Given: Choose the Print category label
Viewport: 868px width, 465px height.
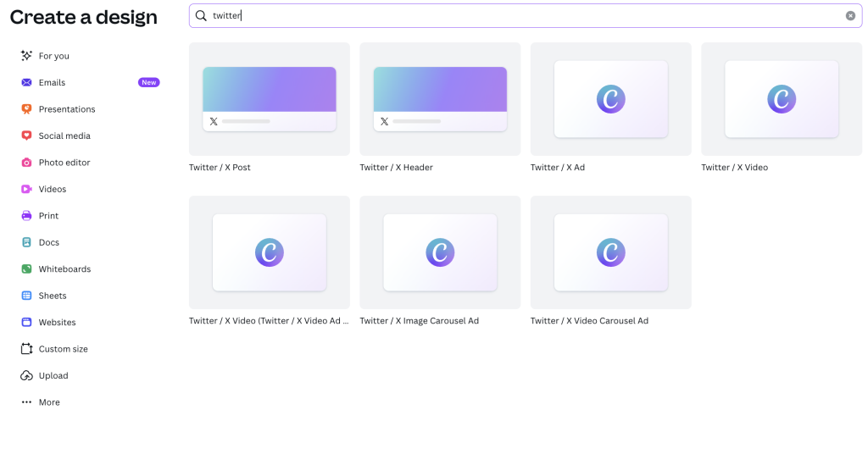Looking at the screenshot, I should click(48, 216).
